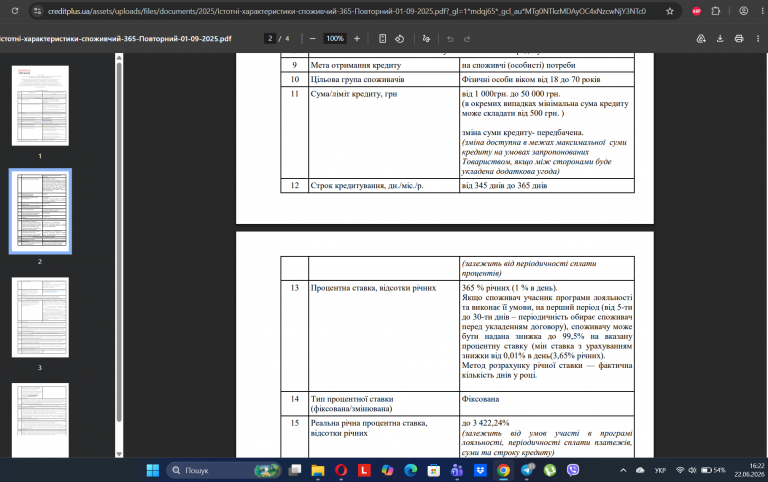
Task: Click the 100% zoom level field
Action: [335, 38]
